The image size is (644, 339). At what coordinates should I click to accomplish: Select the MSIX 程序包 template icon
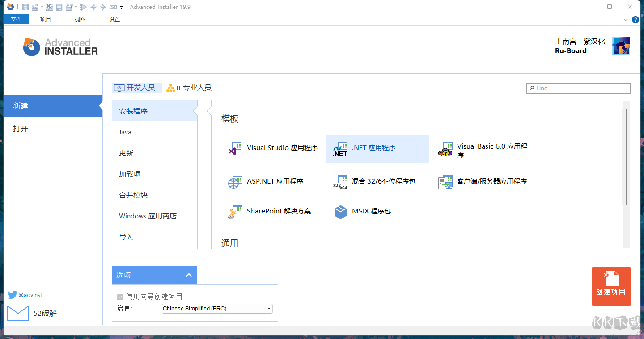[340, 211]
